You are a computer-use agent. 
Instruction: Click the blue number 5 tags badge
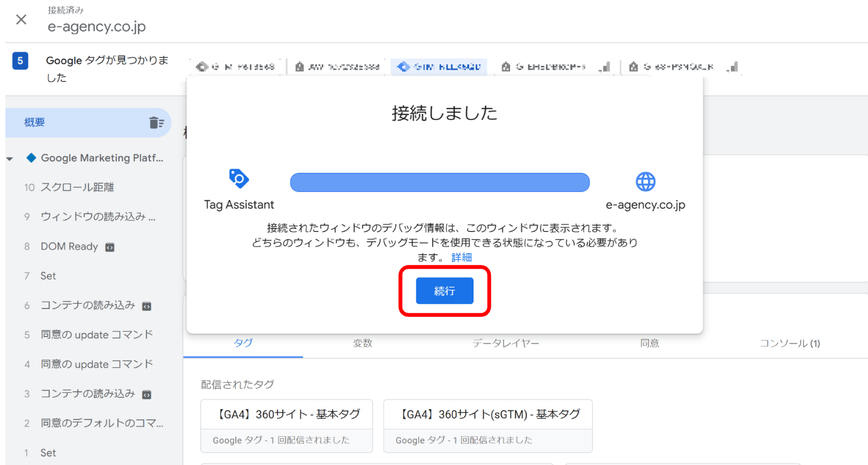20,61
